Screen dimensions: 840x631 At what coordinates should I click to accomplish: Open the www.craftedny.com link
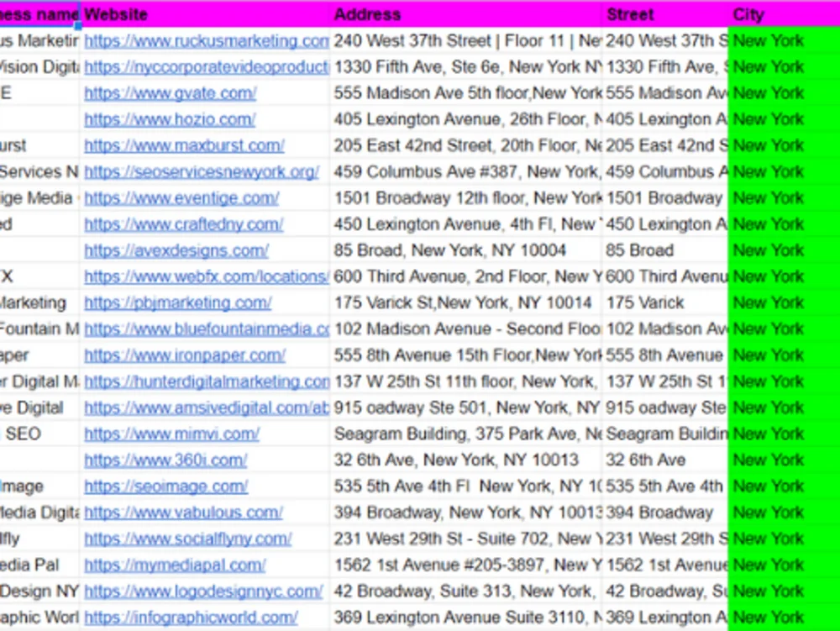pos(184,224)
